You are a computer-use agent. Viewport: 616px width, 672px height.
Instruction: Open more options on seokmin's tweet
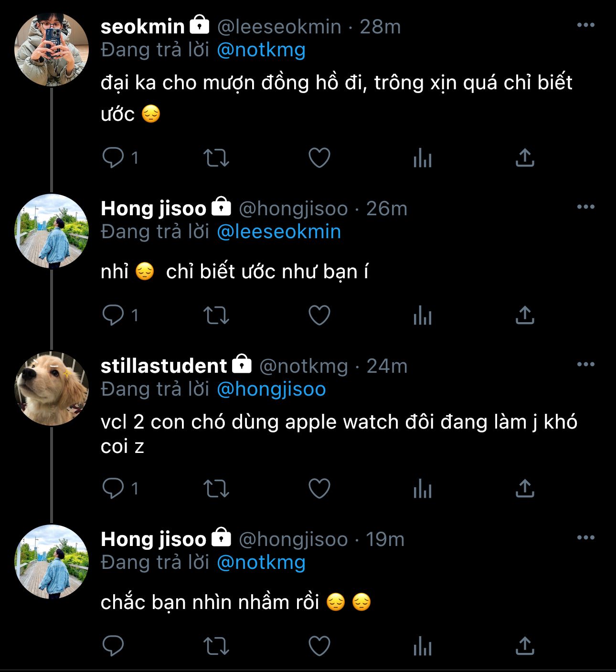pyautogui.click(x=585, y=25)
